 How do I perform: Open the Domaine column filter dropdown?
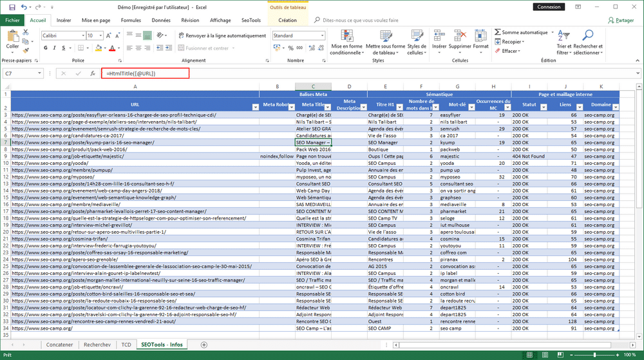pyautogui.click(x=616, y=107)
